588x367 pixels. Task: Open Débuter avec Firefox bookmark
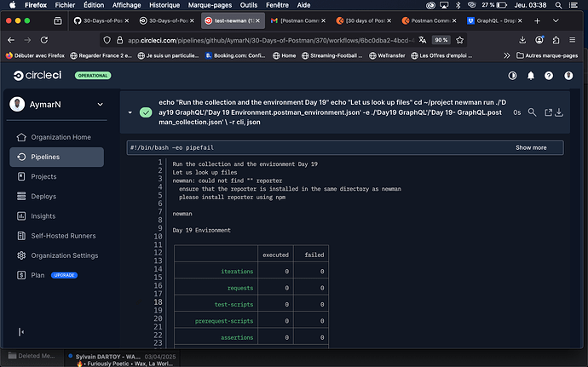[35, 55]
